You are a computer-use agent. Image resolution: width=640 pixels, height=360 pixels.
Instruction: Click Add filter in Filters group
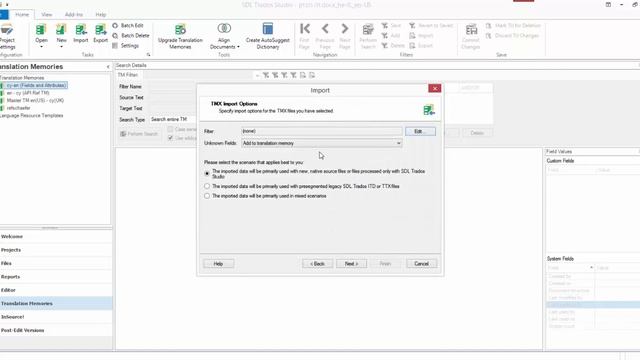point(391,36)
